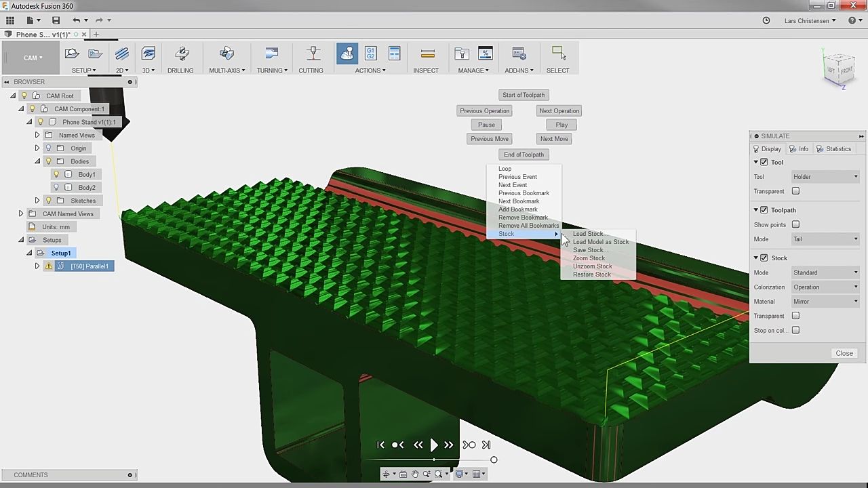
Task: Open the Help question mark icon
Action: coord(852,20)
